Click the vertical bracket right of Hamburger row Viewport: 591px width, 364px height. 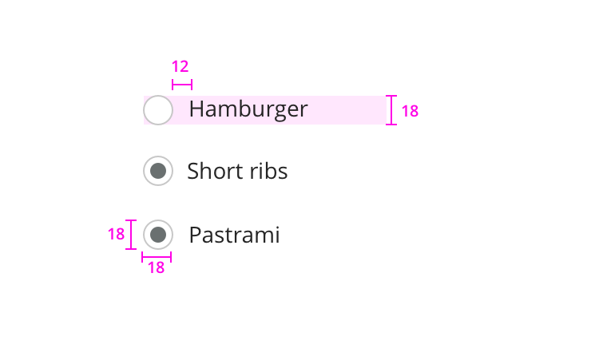click(391, 110)
